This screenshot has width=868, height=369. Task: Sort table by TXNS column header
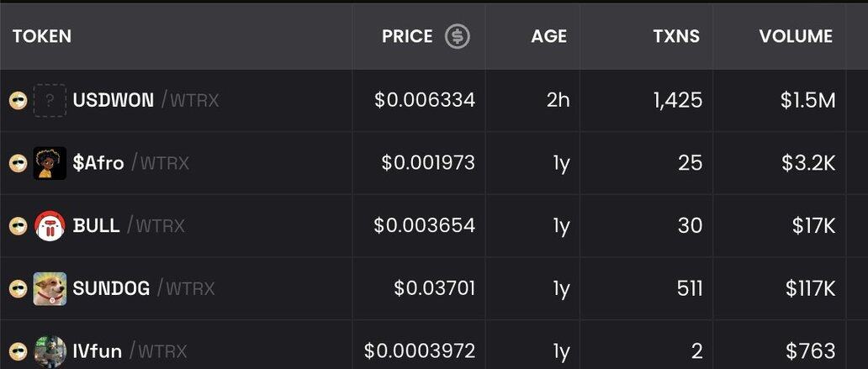point(676,36)
